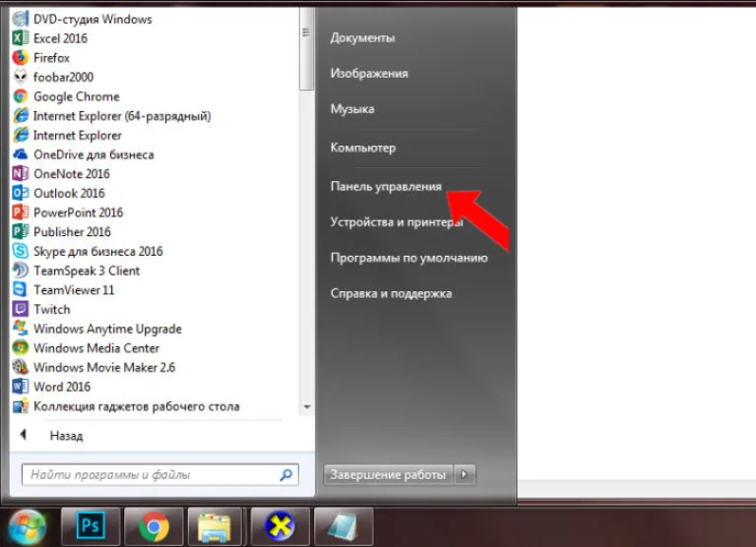Viewport: 756px width, 547px height.
Task: Click the Google Chrome text label
Action: click(77, 96)
